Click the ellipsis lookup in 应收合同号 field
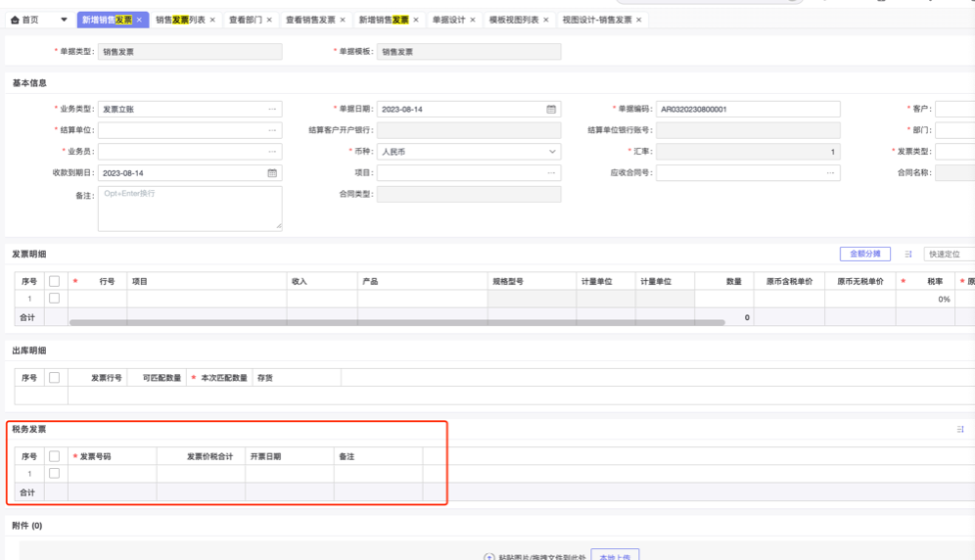This screenshot has height=560, width=975. click(830, 173)
